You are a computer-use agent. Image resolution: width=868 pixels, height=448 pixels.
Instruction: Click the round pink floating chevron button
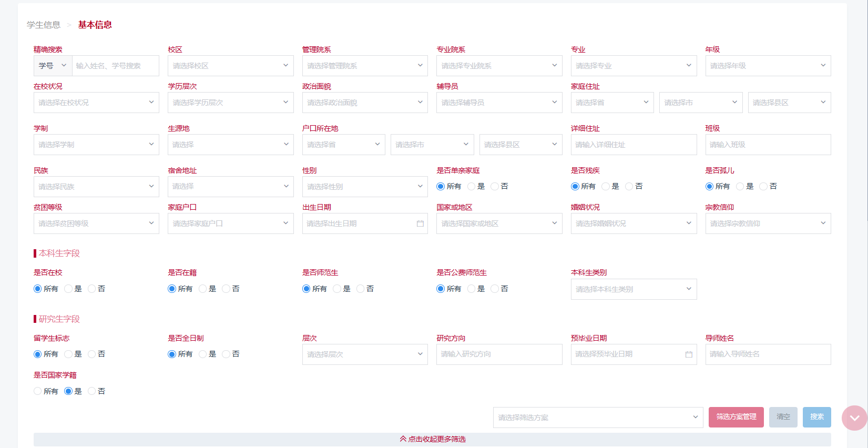click(x=854, y=418)
